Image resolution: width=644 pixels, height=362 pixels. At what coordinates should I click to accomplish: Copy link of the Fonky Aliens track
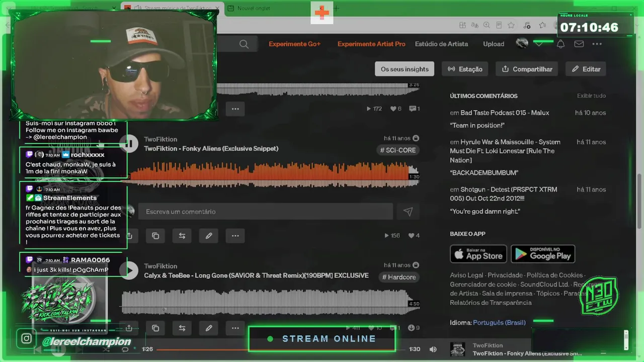pos(155,235)
